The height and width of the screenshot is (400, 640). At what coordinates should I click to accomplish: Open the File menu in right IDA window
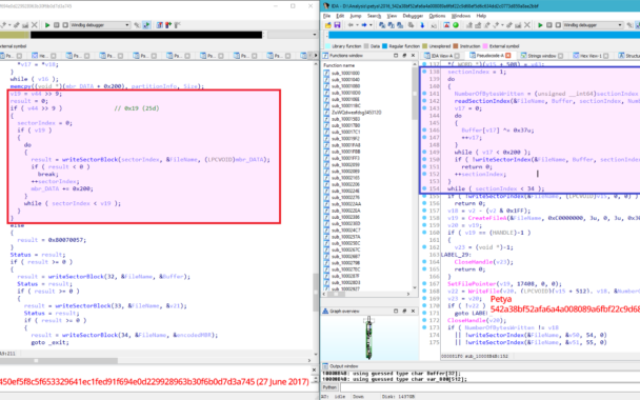(x=327, y=16)
